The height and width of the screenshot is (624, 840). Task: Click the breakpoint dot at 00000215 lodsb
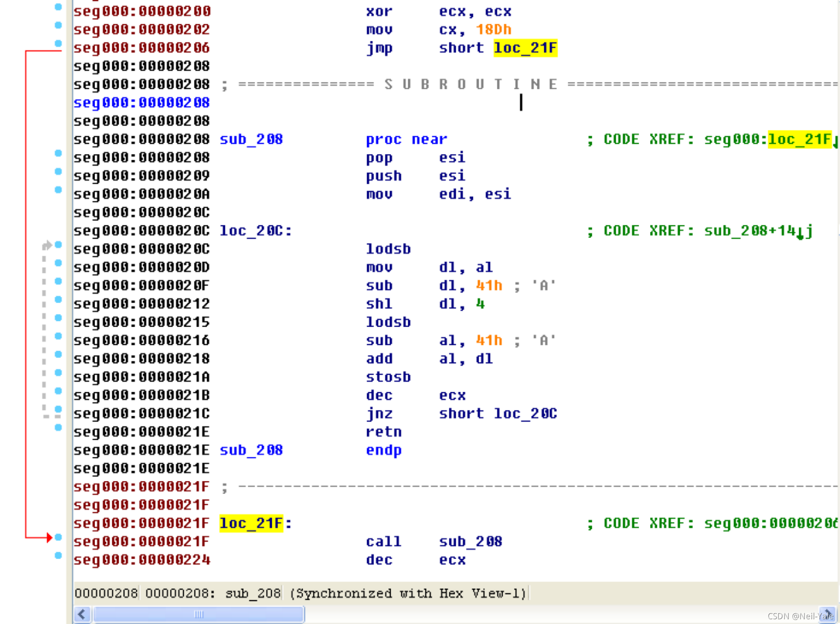point(58,318)
